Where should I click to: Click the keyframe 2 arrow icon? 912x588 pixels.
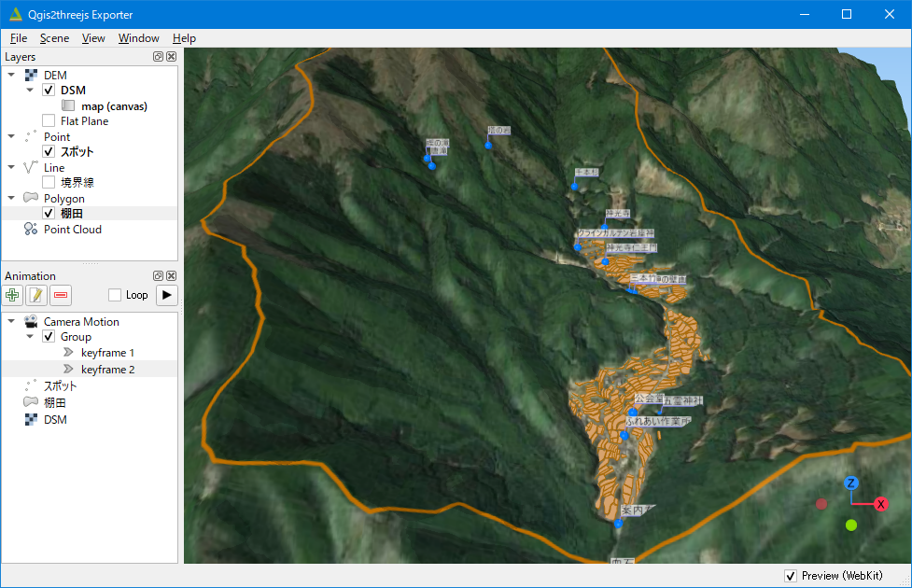tap(68, 370)
